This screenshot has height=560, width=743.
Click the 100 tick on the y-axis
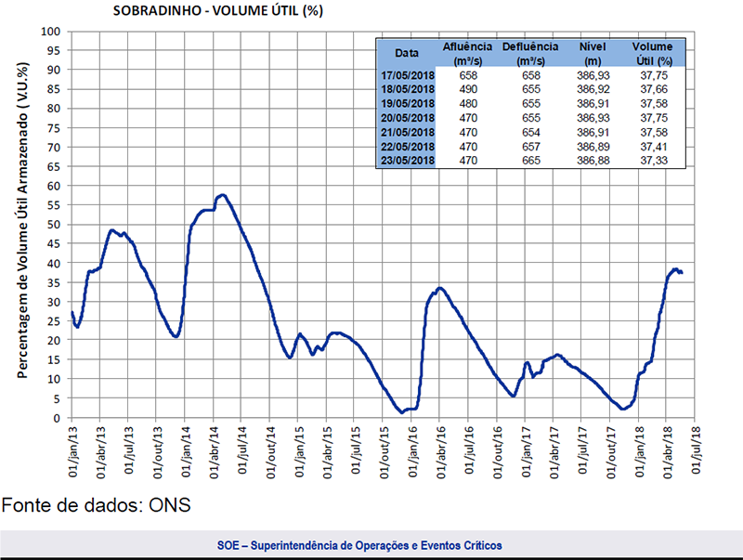click(x=53, y=31)
